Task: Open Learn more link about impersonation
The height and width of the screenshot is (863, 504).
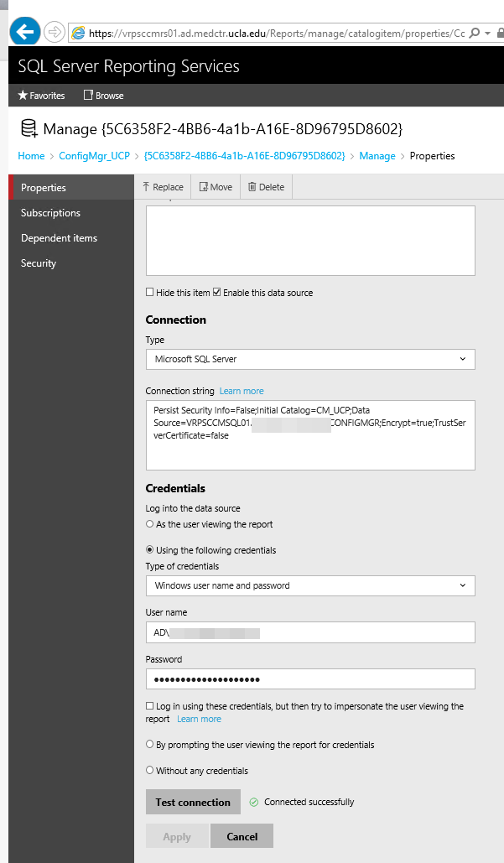Action: point(200,719)
